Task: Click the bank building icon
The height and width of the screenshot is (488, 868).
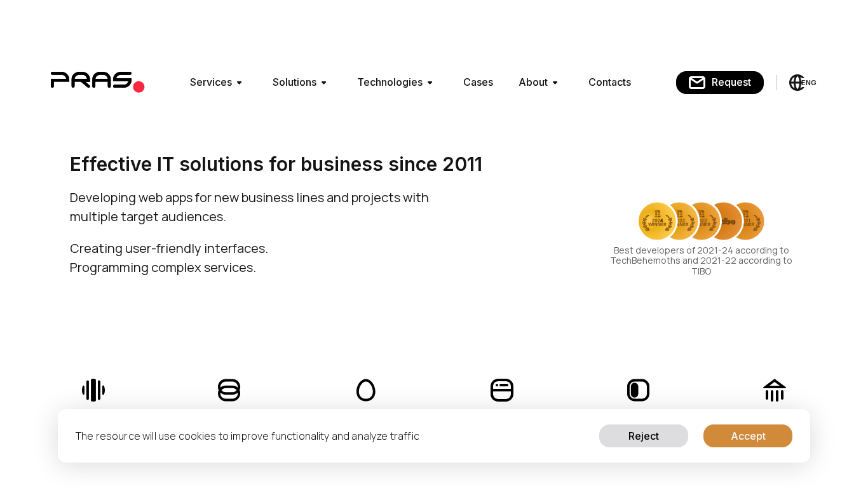Action: tap(775, 390)
